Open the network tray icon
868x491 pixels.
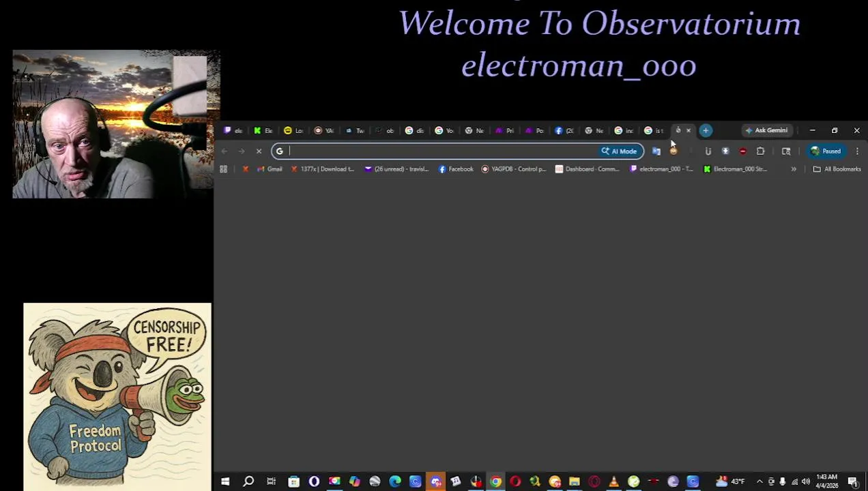tap(794, 482)
